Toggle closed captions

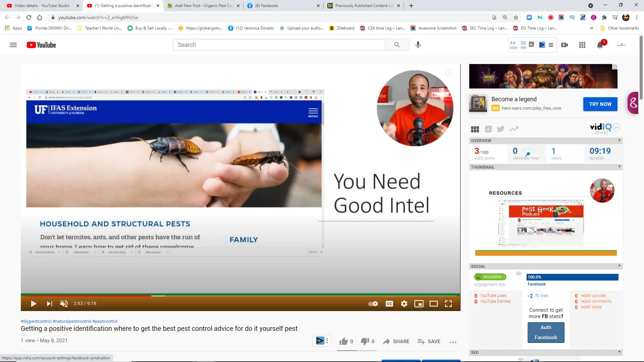coord(389,304)
